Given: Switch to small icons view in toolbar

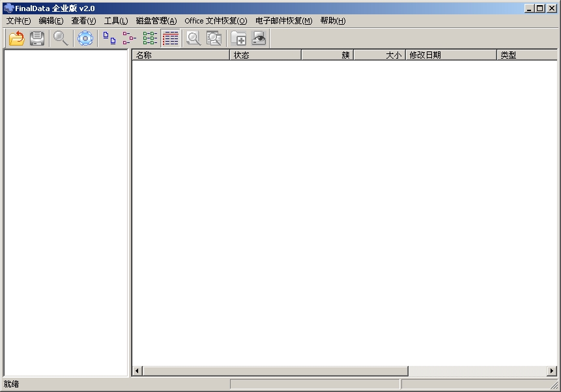Looking at the screenshot, I should [x=130, y=38].
